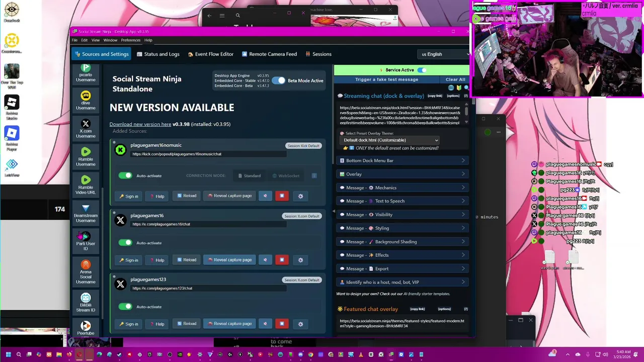Screen dimensions: 644x362
Task: Click the globe icon above Streaming chat
Action: click(x=451, y=87)
